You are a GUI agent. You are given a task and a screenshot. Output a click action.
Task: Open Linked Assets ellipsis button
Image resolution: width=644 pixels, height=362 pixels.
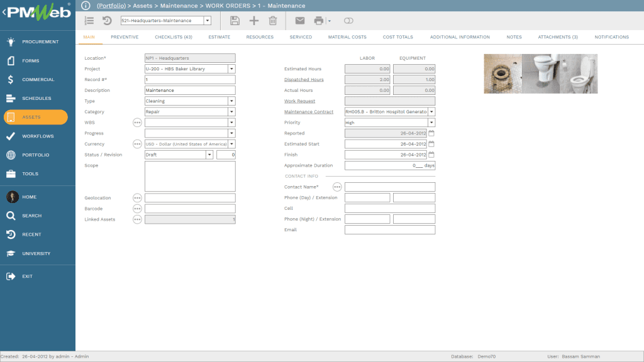click(x=137, y=219)
